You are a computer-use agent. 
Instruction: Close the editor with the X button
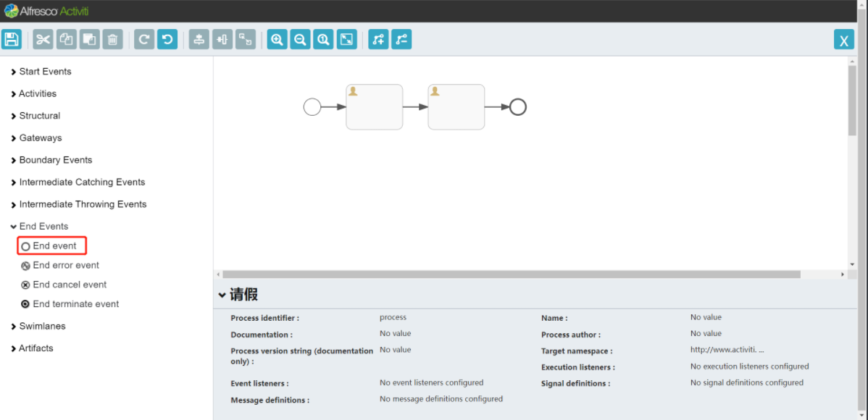pos(844,40)
